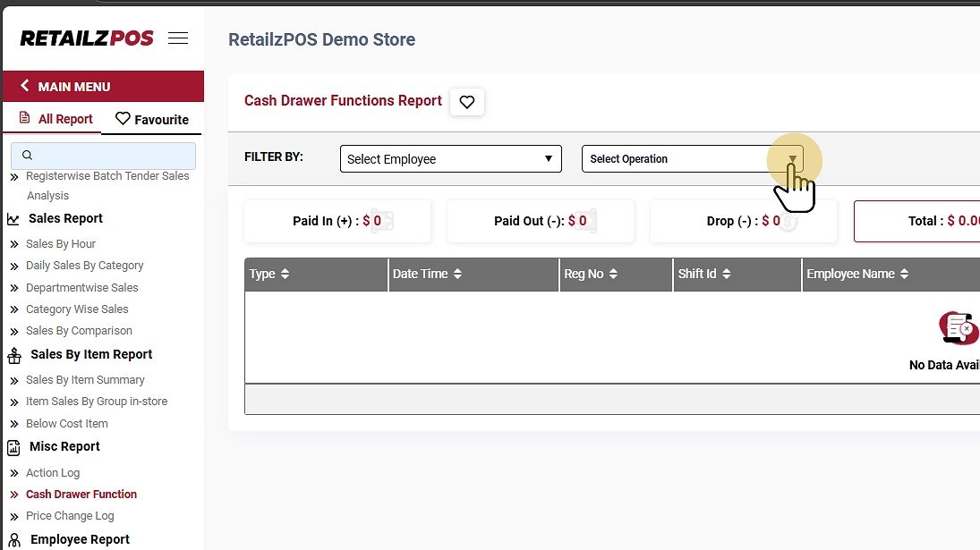Sort by Reg No column arrows
The height and width of the screenshot is (550, 980).
tap(614, 275)
